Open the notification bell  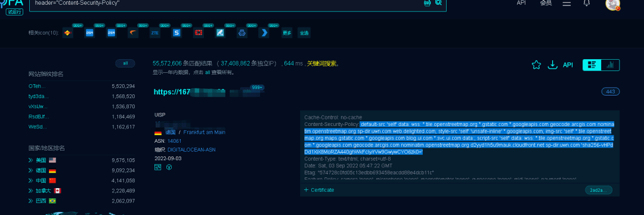[x=587, y=3]
